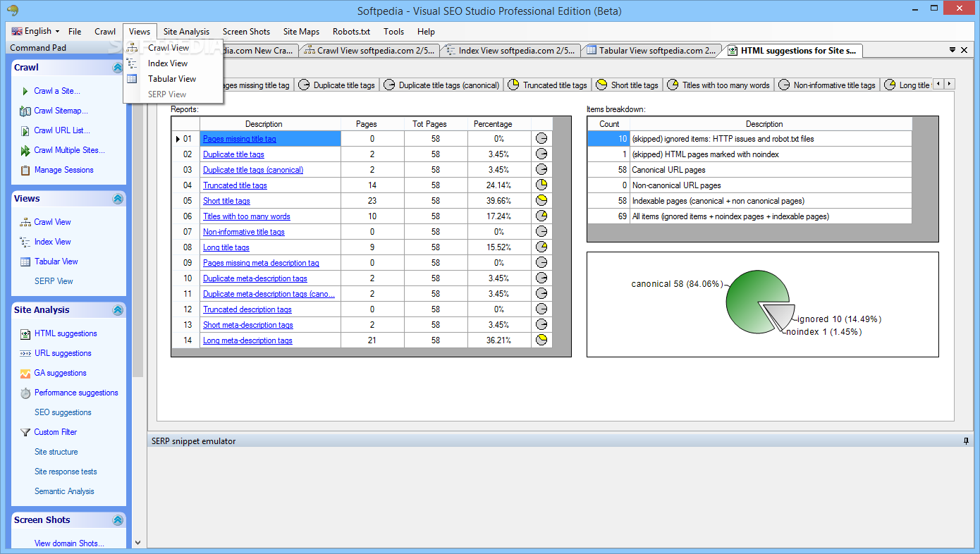Open the Pages missing title tag link
This screenshot has height=554, width=980.
point(240,139)
